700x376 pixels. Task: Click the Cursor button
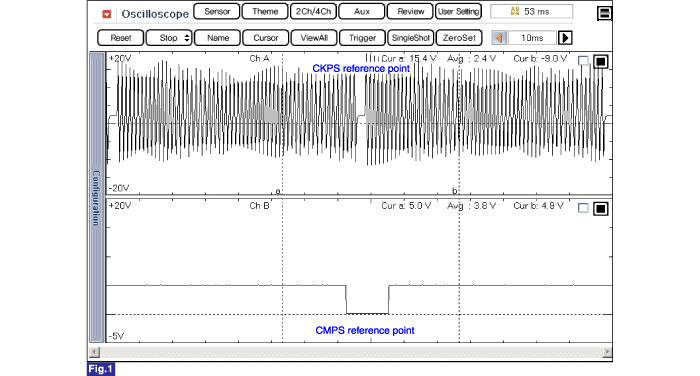pos(266,38)
